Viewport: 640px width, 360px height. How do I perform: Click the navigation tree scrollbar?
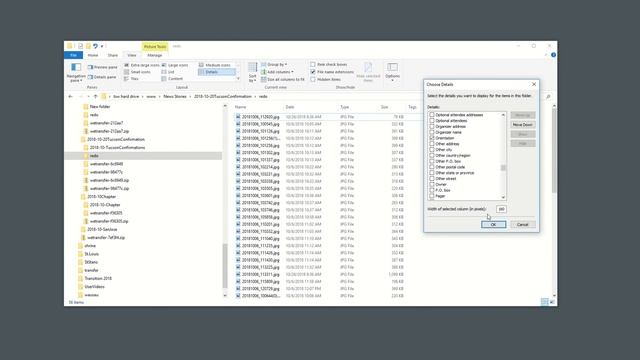224,265
